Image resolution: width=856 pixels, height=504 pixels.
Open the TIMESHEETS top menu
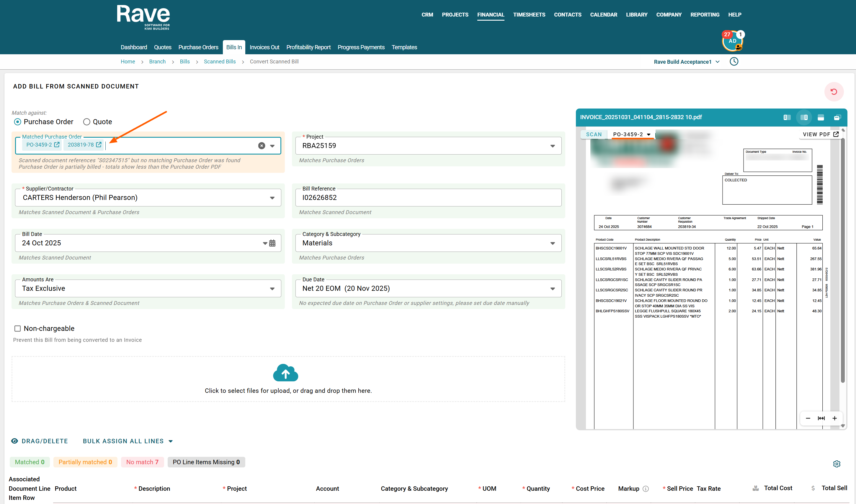529,15
